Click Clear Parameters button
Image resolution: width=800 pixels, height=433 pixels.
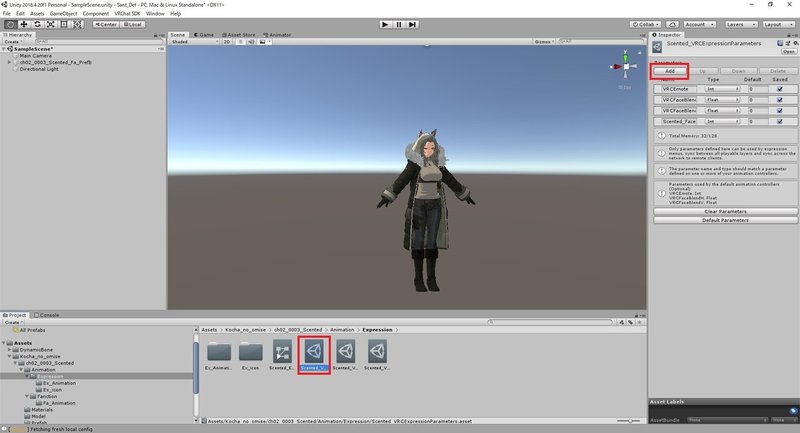[x=726, y=211]
